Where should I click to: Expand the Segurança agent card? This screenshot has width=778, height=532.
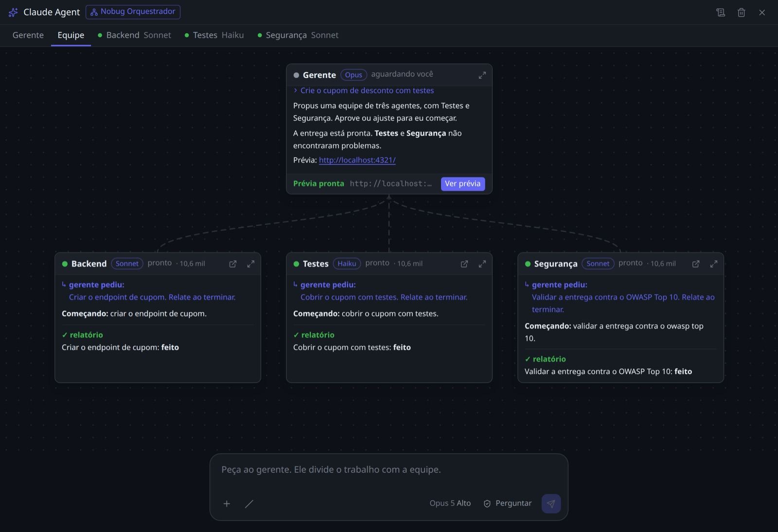coord(713,264)
